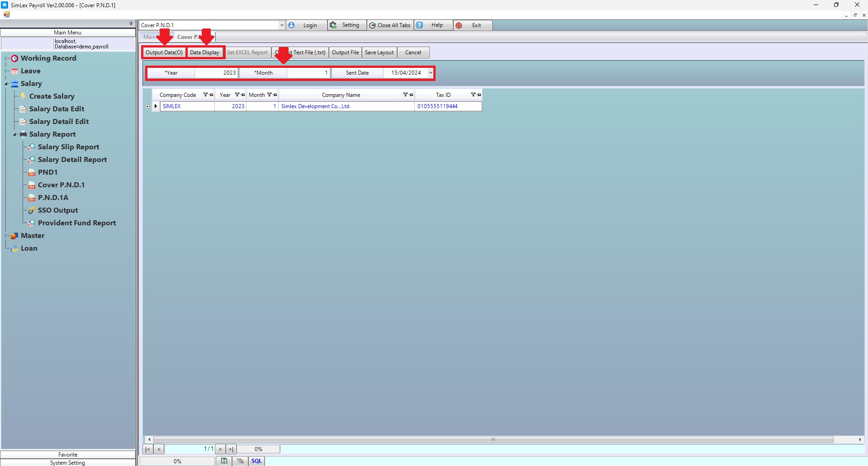
Task: Open the System Setting panel tab
Action: [67, 462]
